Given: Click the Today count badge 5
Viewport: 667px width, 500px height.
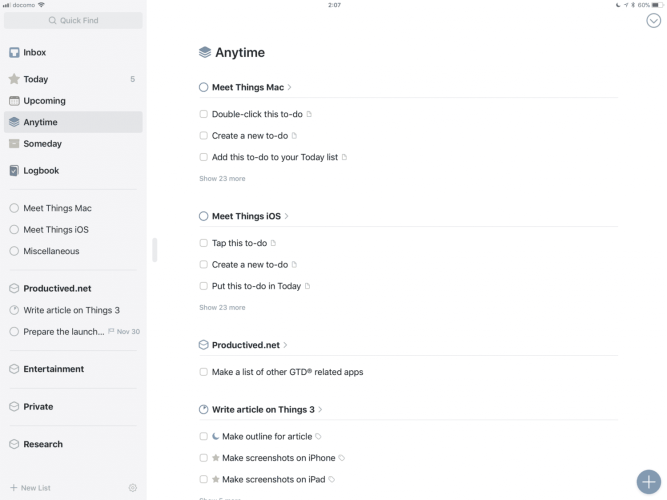Looking at the screenshot, I should click(133, 79).
